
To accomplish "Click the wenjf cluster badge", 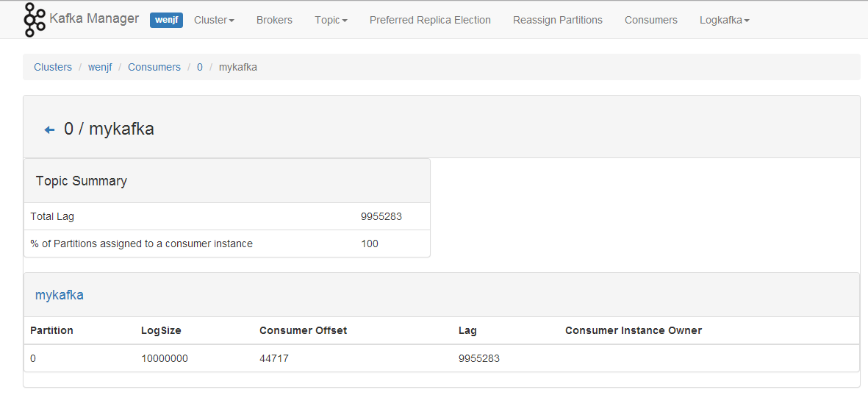I will (x=166, y=20).
